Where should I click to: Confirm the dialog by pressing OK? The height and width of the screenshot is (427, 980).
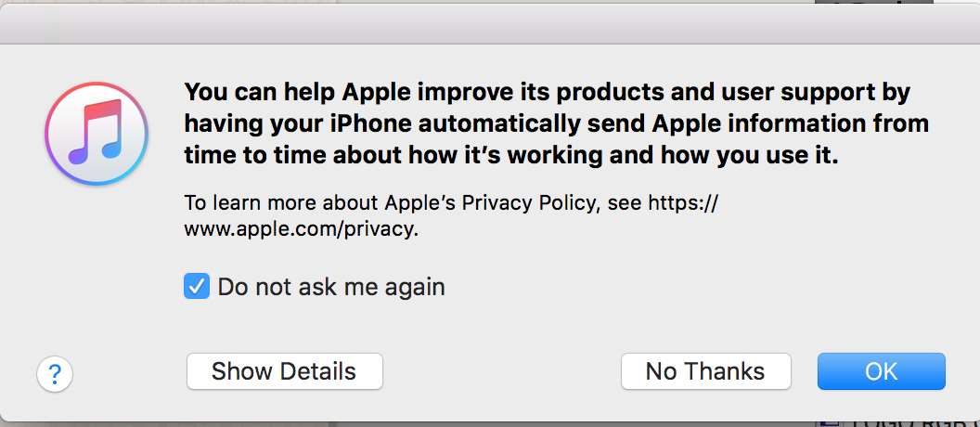click(881, 371)
